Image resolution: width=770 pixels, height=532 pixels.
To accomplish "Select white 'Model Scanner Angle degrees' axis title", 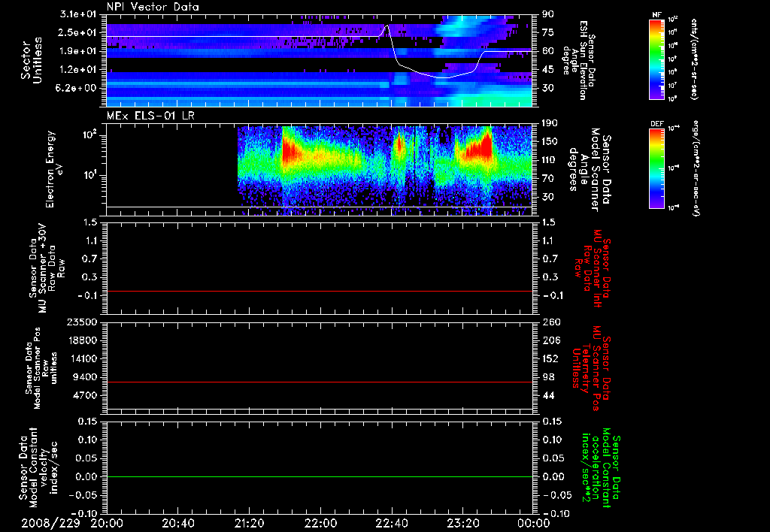I will pyautogui.click(x=590, y=170).
